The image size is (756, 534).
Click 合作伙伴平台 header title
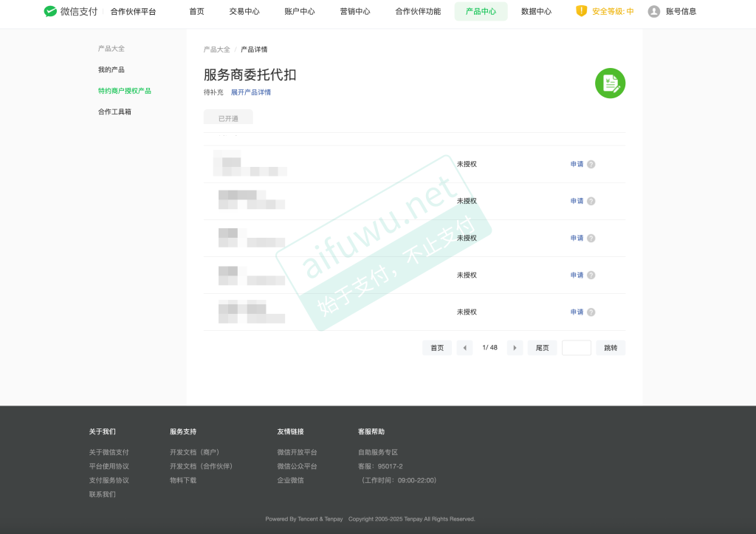(x=133, y=12)
